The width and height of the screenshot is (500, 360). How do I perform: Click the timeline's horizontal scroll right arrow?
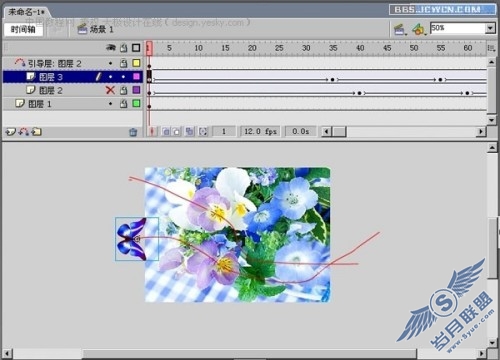481,132
